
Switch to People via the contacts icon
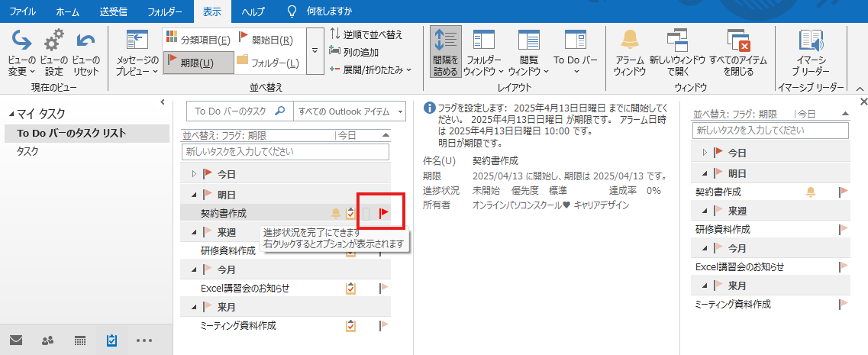click(x=47, y=340)
